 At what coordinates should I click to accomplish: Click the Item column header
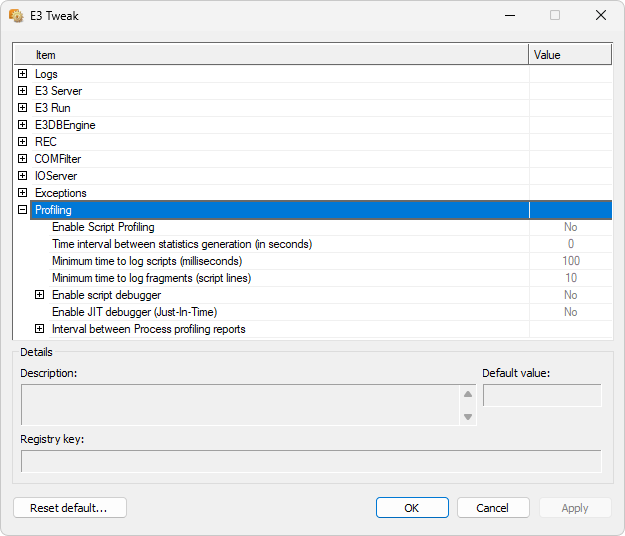point(271,55)
